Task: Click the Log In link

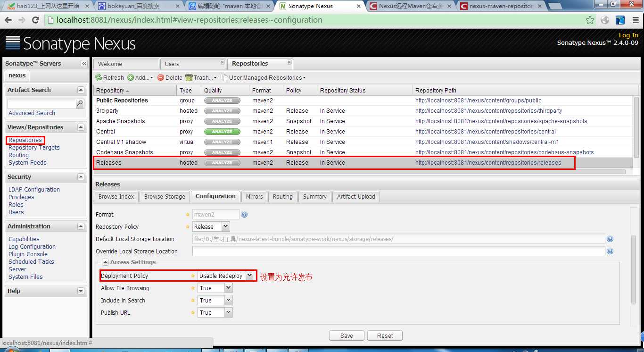Action: click(x=628, y=35)
